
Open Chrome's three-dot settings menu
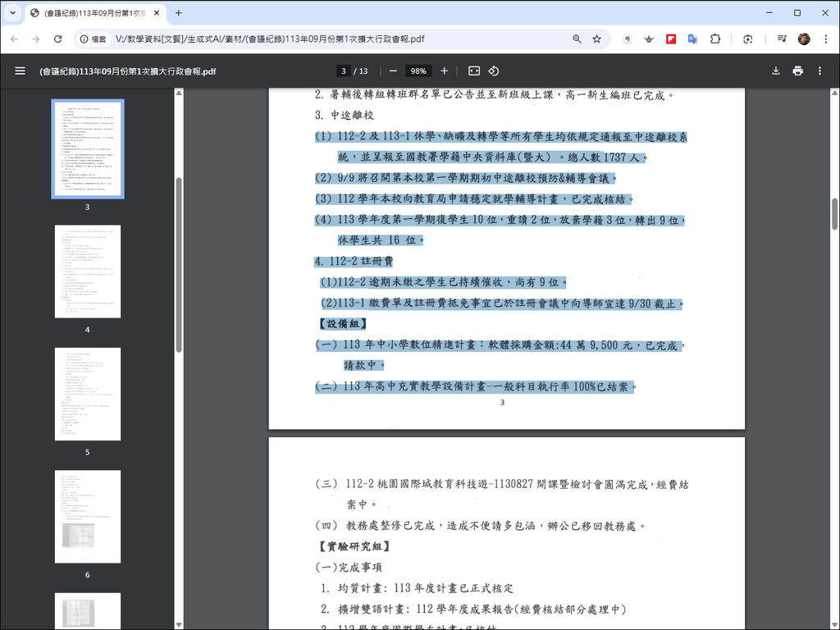click(824, 39)
